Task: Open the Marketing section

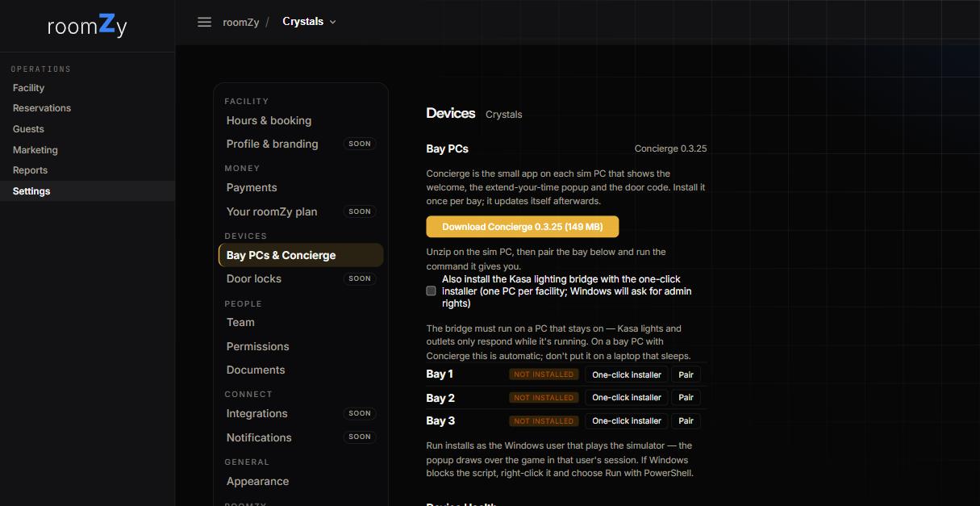Action: coord(87,150)
